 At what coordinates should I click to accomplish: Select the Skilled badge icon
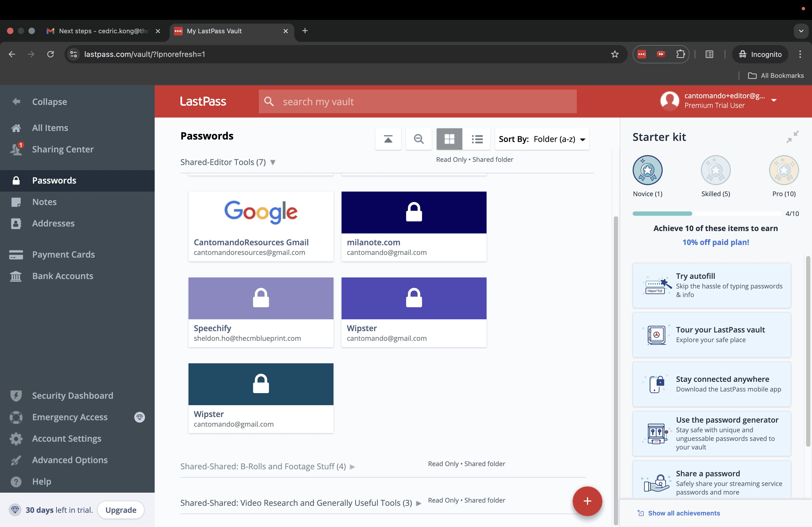[x=715, y=170]
